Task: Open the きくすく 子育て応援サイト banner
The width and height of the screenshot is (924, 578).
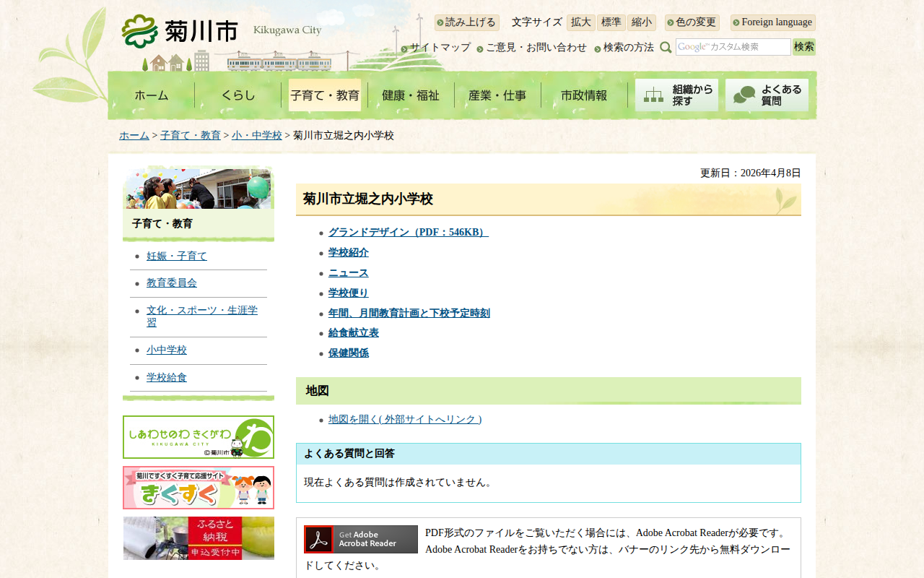Action: point(199,488)
